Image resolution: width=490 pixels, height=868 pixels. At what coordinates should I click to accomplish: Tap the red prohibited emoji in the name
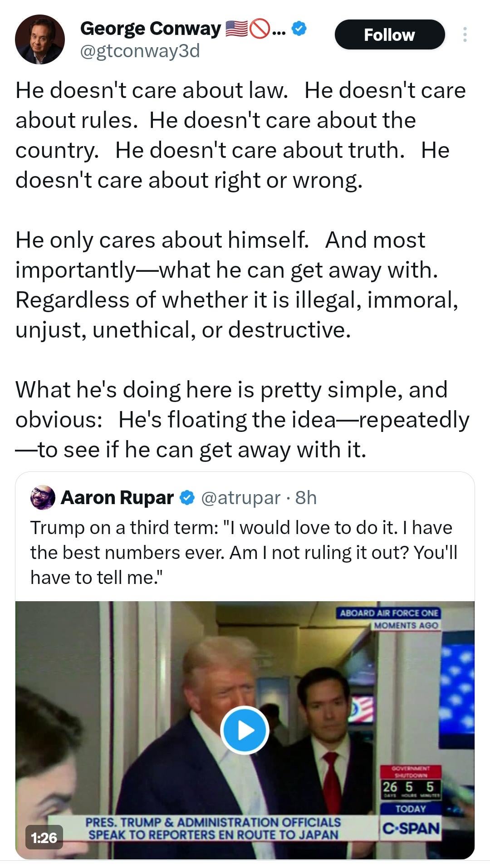pos(260,29)
